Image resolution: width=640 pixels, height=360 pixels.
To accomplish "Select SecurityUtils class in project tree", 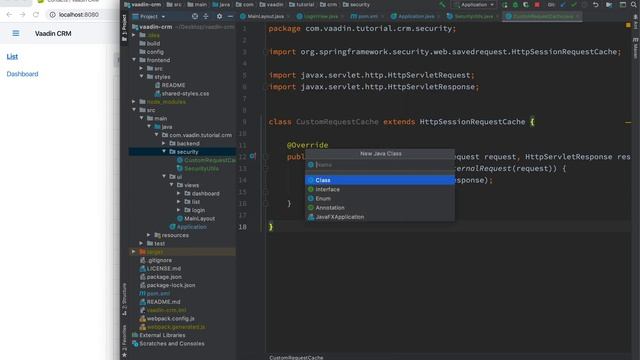I will [x=198, y=169].
